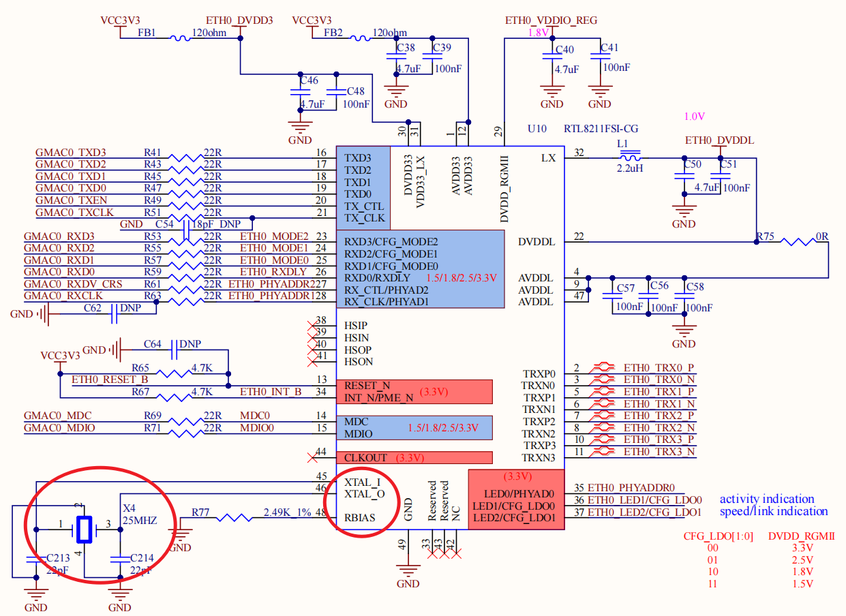Screen dimensions: 846x616
Task: Select the GMAC0_RXCLK net label
Action: coord(63,296)
